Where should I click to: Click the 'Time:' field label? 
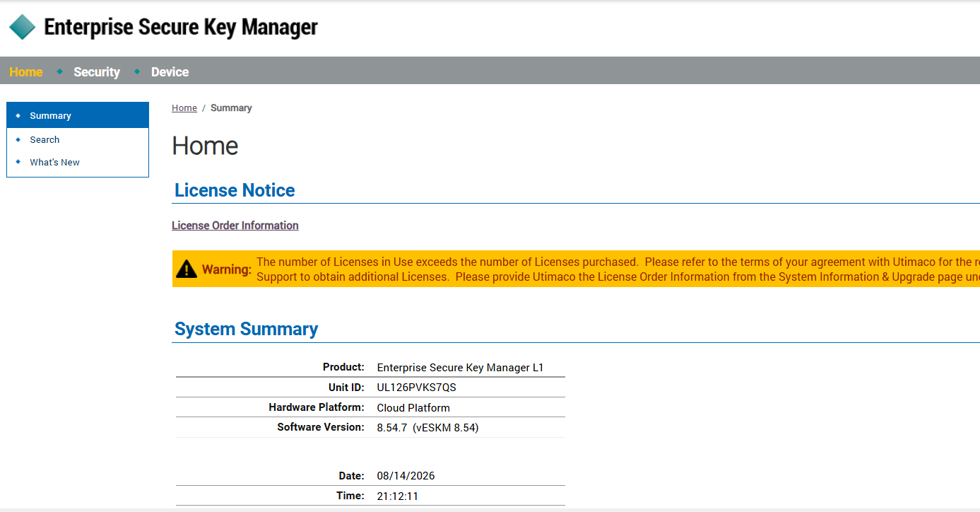(350, 496)
